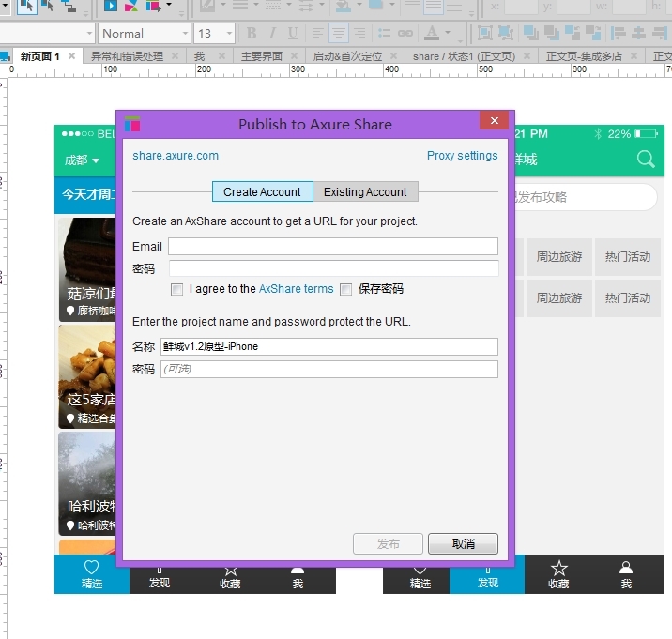Image resolution: width=672 pixels, height=639 pixels.
Task: Click the 名称 project name field
Action: pos(328,346)
